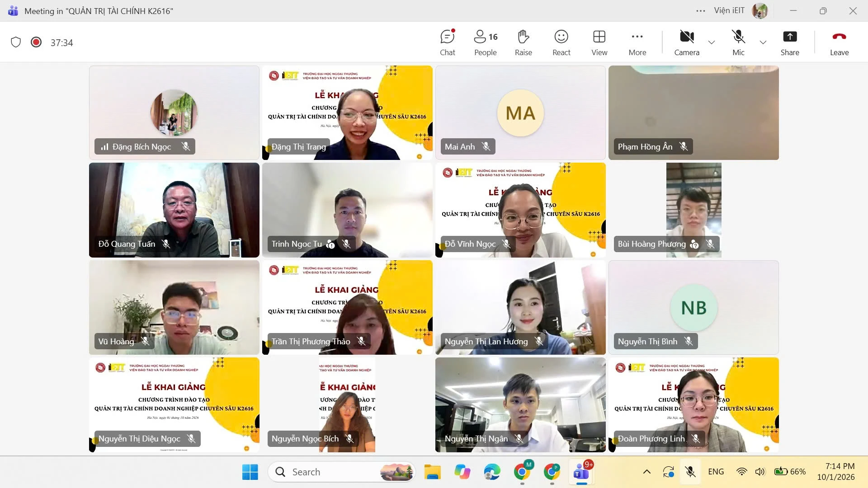This screenshot has width=868, height=488.
Task: Open the clock showing 7:14 PM
Action: (836, 472)
